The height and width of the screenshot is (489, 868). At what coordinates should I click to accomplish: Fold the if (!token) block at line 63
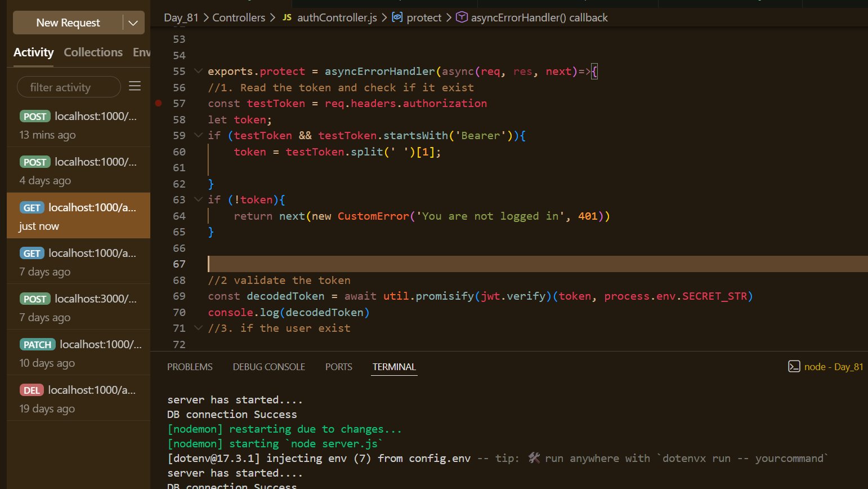point(198,199)
